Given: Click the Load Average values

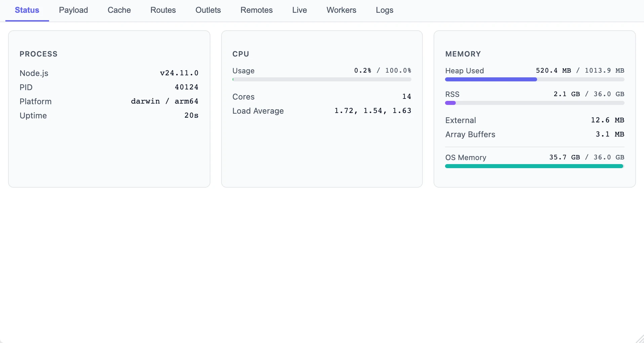Looking at the screenshot, I should click(373, 111).
